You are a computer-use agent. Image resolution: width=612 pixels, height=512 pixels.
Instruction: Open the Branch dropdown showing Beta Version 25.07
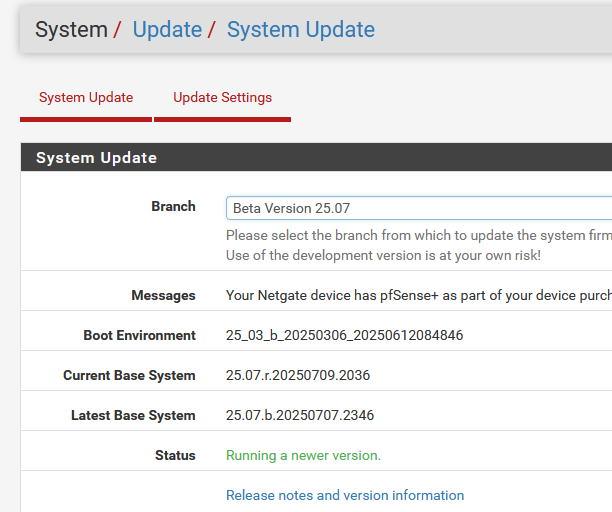pos(419,208)
